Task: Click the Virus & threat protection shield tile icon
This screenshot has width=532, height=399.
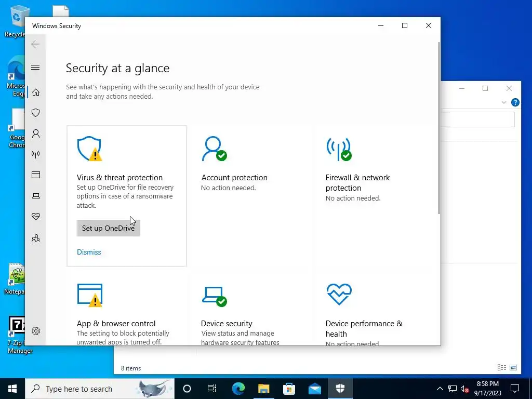Action: (x=89, y=149)
